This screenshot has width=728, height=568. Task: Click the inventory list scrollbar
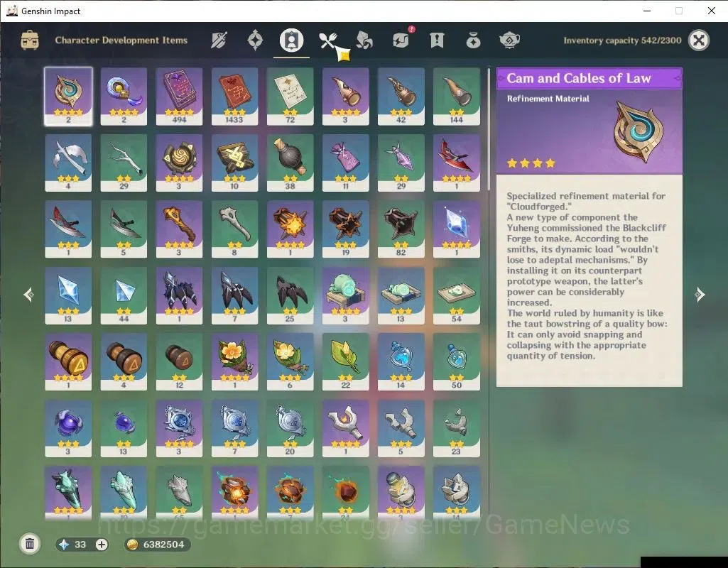pyautogui.click(x=489, y=129)
